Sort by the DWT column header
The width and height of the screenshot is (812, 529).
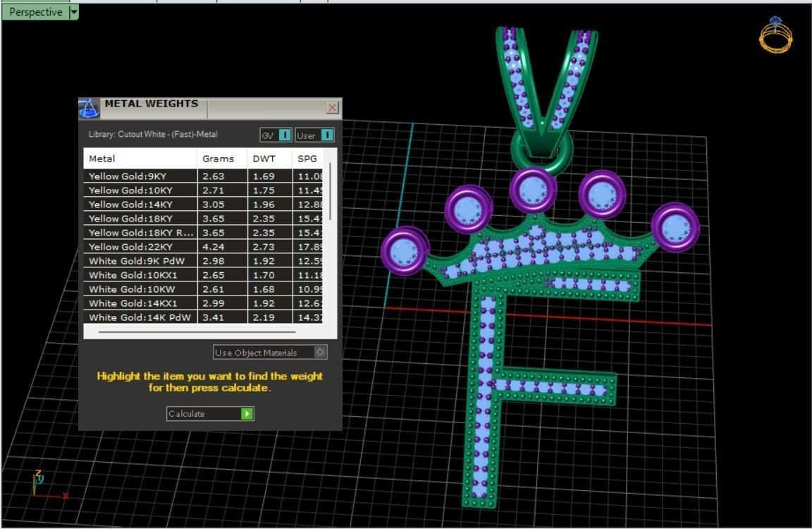[269, 159]
